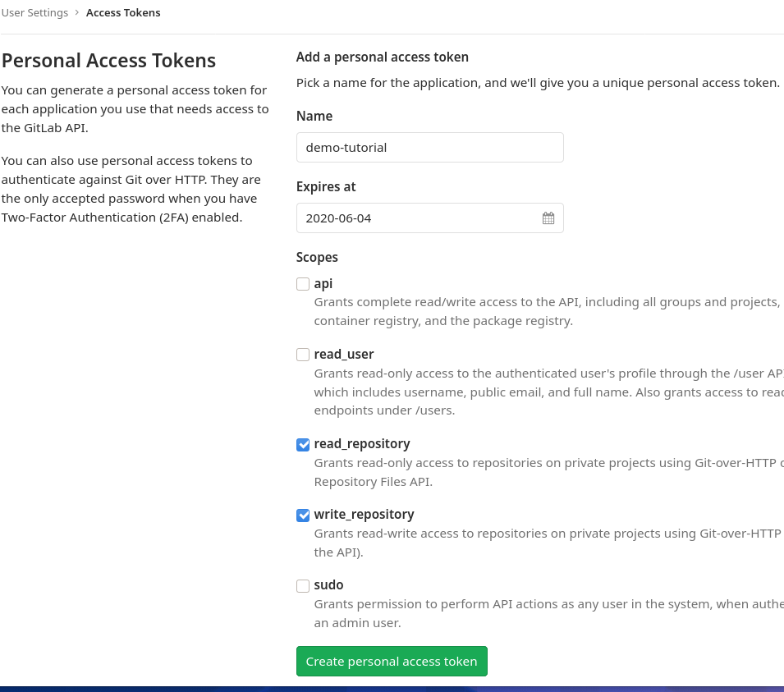Click the 'sudo' scope label text
The width and height of the screenshot is (784, 692).
click(328, 585)
